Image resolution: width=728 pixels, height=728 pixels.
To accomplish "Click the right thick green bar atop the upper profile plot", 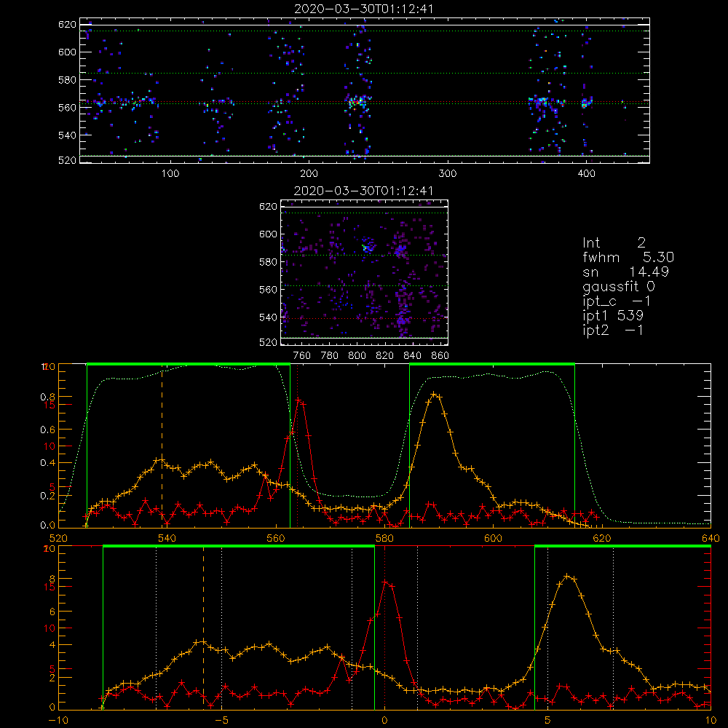I will coord(492,365).
